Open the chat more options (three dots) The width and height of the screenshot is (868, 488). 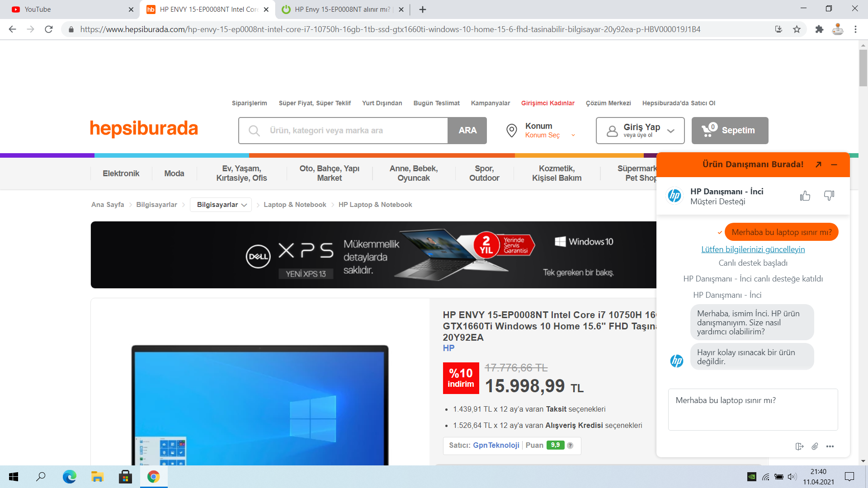830,446
